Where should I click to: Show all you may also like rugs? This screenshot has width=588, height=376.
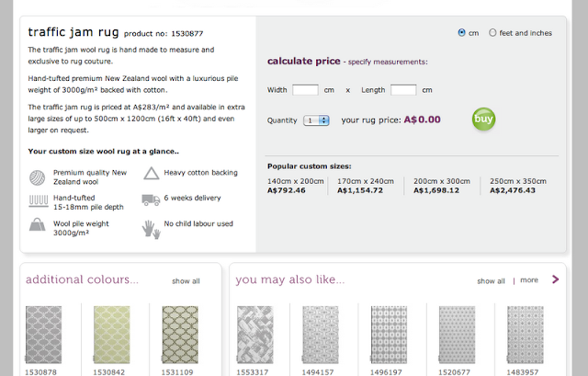point(491,281)
